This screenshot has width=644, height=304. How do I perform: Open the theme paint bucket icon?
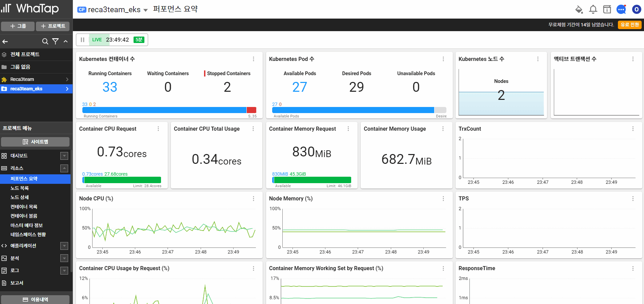[579, 9]
